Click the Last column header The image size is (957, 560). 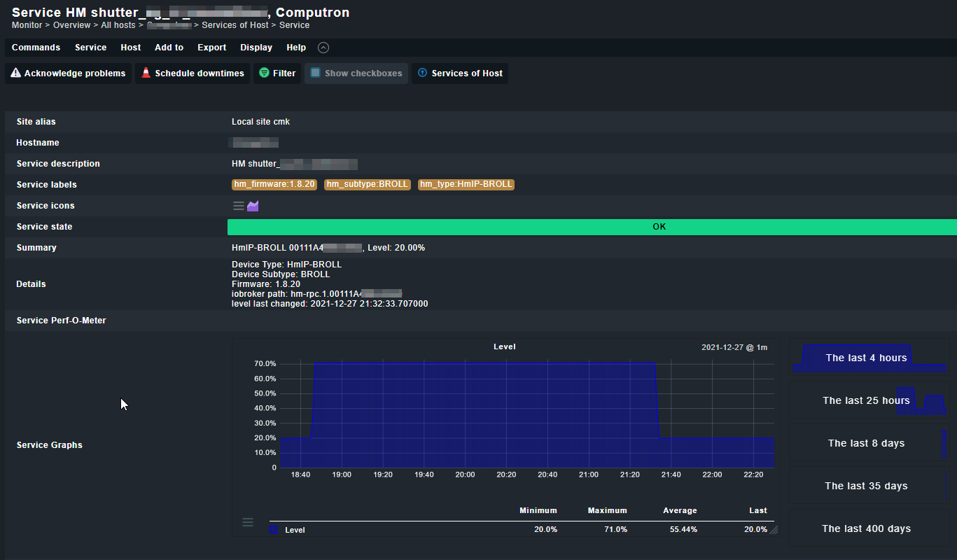pos(758,511)
